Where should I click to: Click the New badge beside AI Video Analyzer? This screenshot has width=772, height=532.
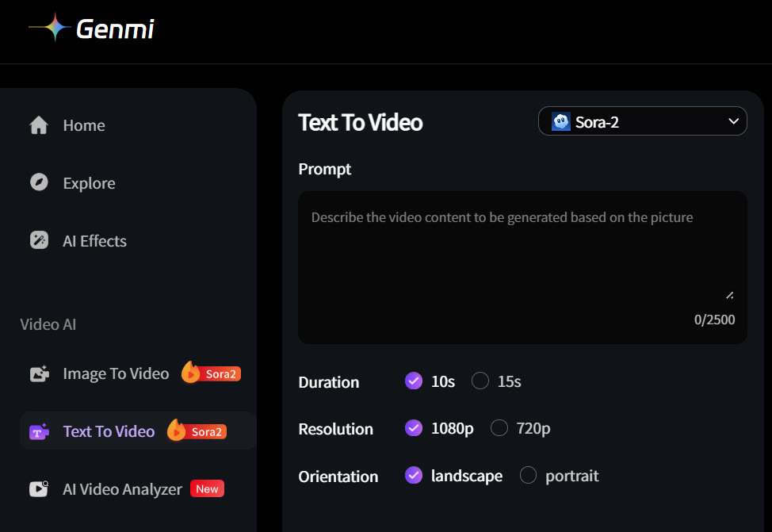207,488
